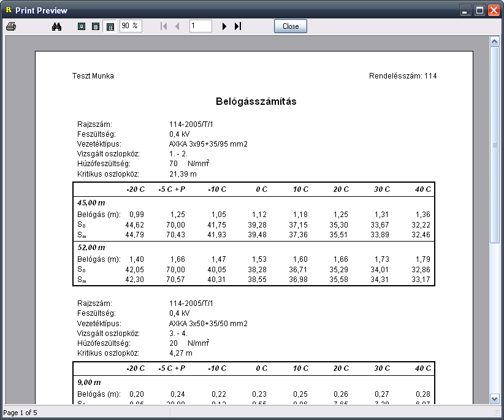The height and width of the screenshot is (420, 504).
Task: Click the vertical scrollbar down arrow
Action: click(494, 399)
